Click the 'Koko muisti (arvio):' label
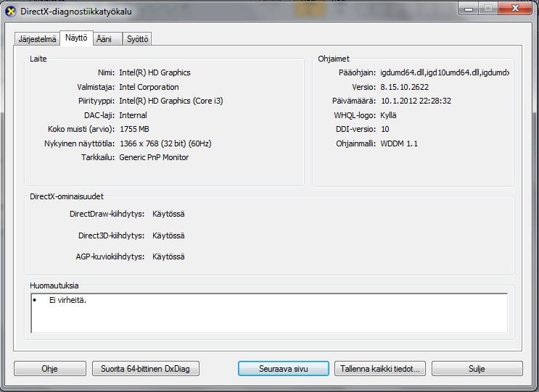Image resolution: width=539 pixels, height=392 pixels. (81, 129)
